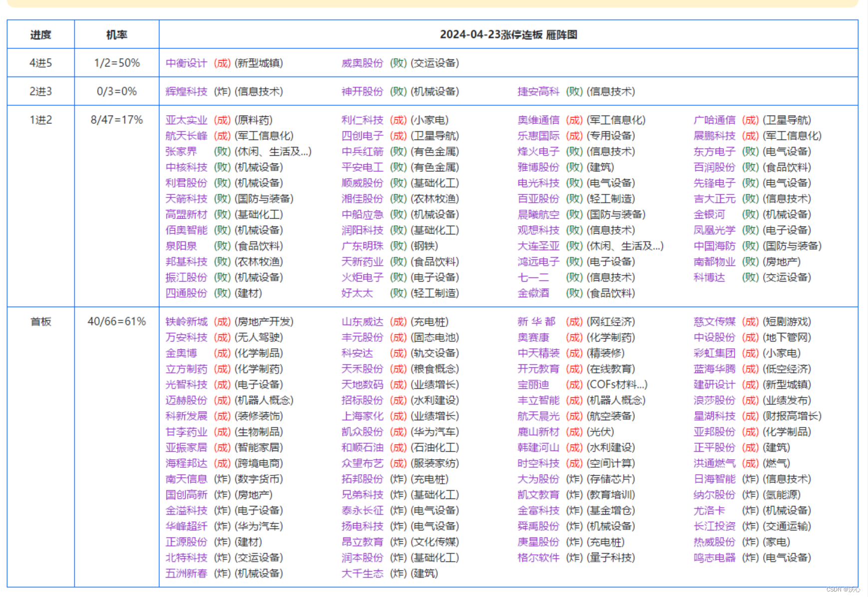Click the 彩虹集团 stock link
Viewport: 868px width, 597px height.
tap(714, 353)
